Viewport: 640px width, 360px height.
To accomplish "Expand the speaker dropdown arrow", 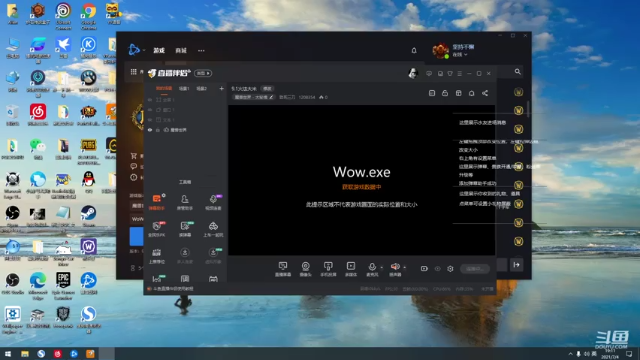I will click(404, 268).
